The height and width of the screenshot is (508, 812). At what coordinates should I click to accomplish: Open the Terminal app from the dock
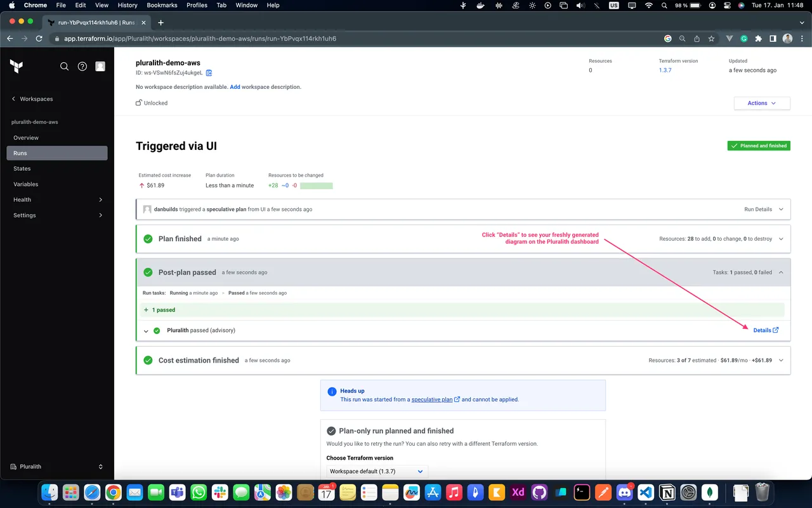[582, 492]
